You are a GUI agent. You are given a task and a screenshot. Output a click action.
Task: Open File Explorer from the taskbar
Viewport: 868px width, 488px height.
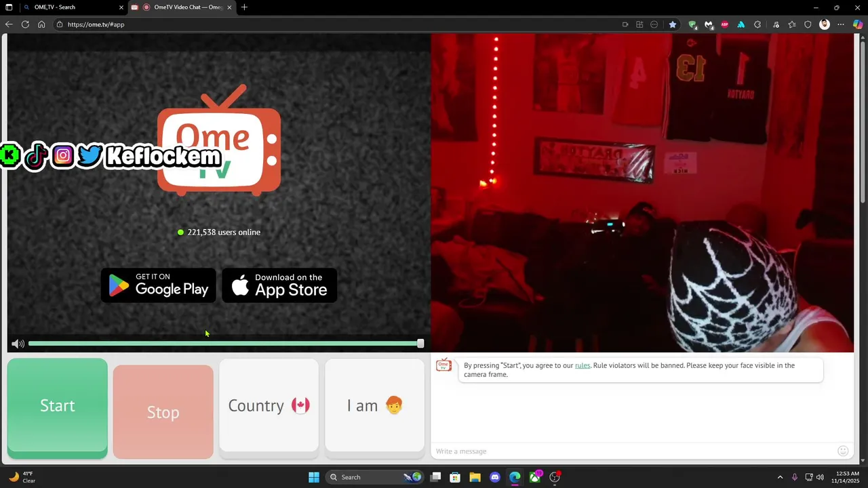click(x=475, y=477)
